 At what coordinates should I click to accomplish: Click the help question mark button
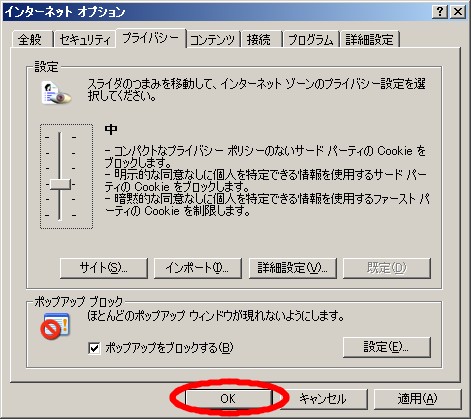[x=440, y=12]
